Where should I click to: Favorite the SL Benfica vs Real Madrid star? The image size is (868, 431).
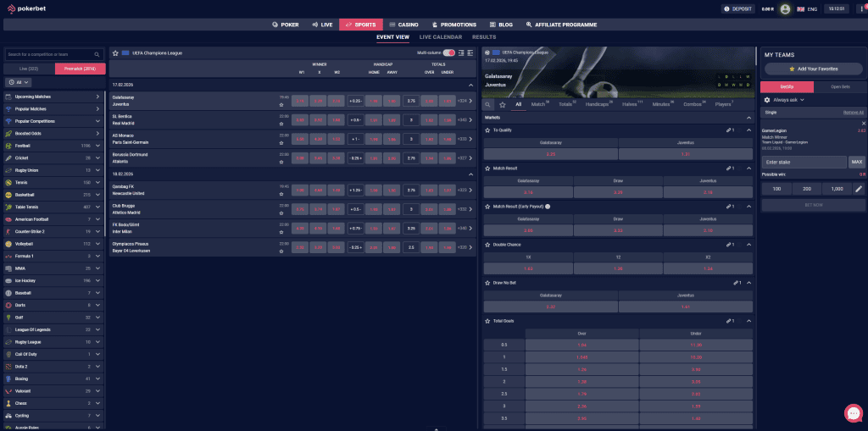[x=281, y=123]
